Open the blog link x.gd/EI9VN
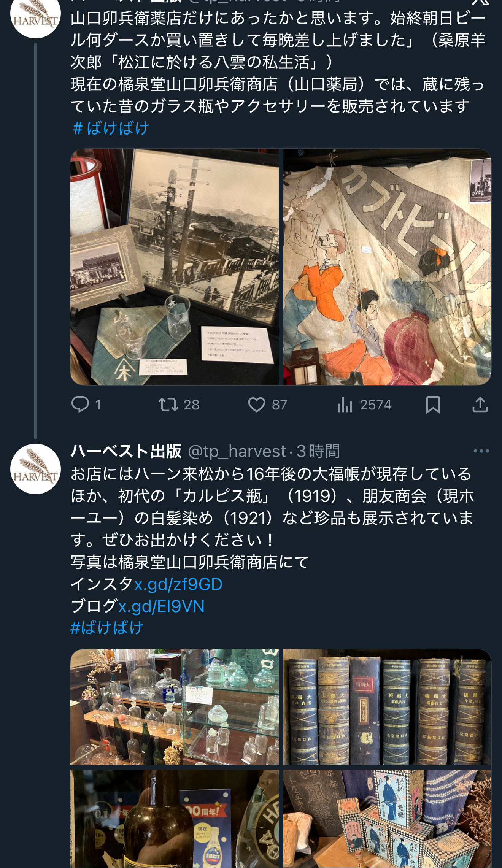The width and height of the screenshot is (502, 868). (x=161, y=606)
